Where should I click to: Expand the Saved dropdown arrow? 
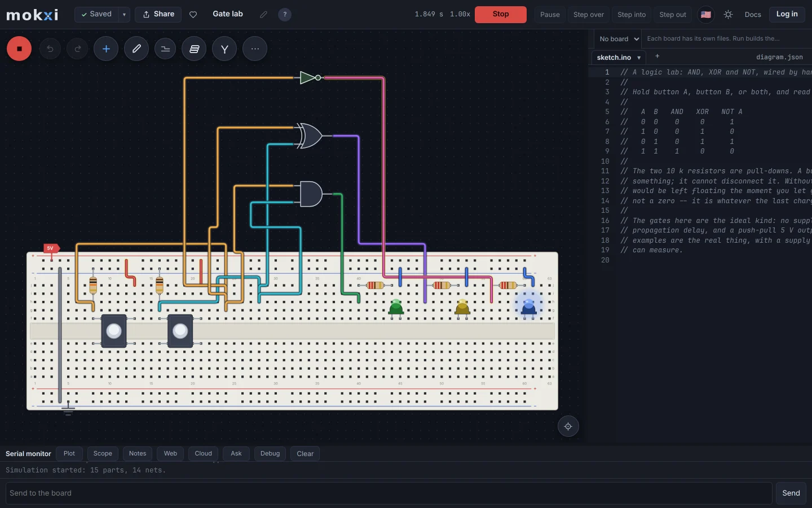tap(124, 15)
